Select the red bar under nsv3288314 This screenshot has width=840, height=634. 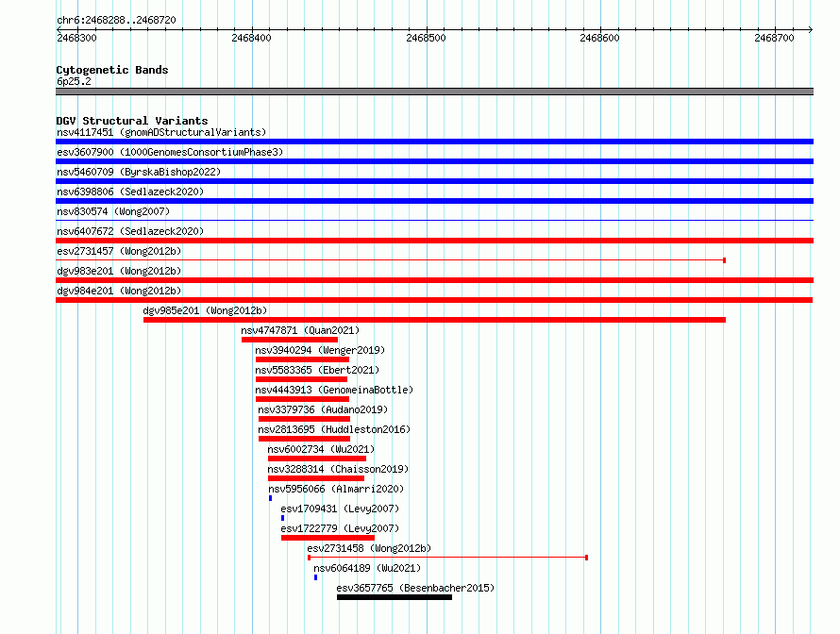coord(316,478)
